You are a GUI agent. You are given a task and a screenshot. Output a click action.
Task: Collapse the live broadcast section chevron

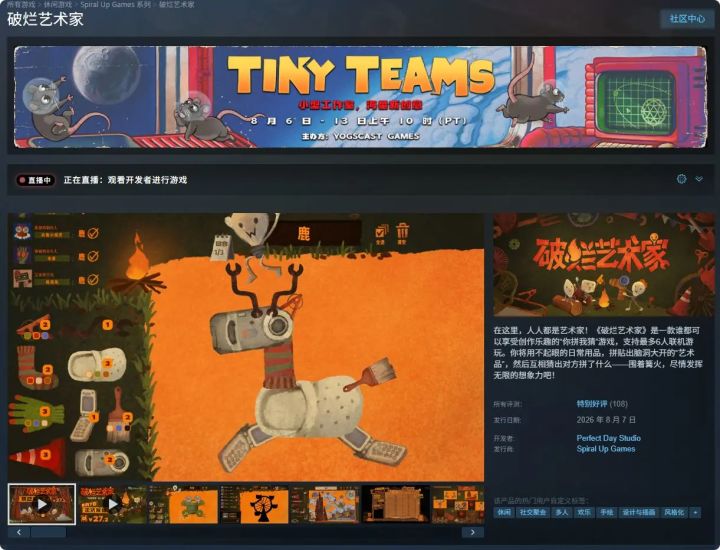699,179
